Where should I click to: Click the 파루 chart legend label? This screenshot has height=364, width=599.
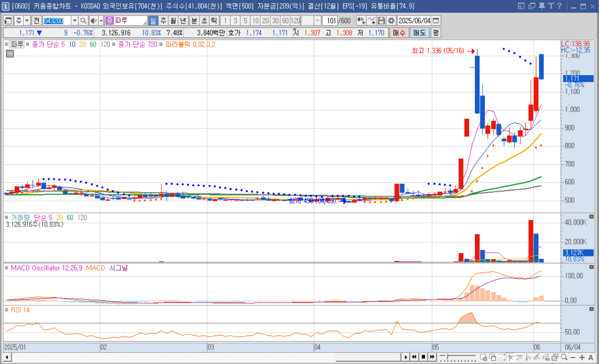pyautogui.click(x=17, y=44)
